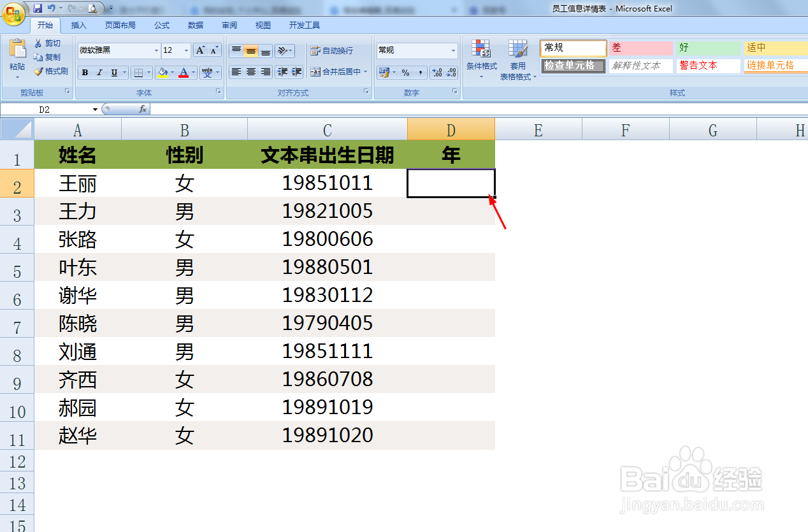Apply the 差 cell style
The width and height of the screenshot is (808, 532).
tap(640, 48)
